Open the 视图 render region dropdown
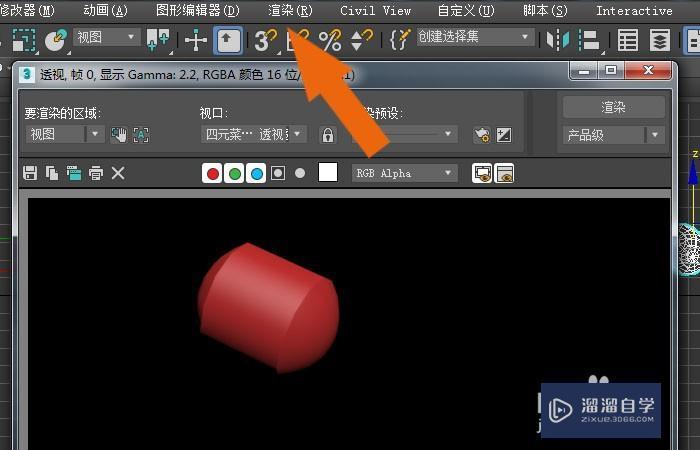The width and height of the screenshot is (700, 450). [65, 134]
